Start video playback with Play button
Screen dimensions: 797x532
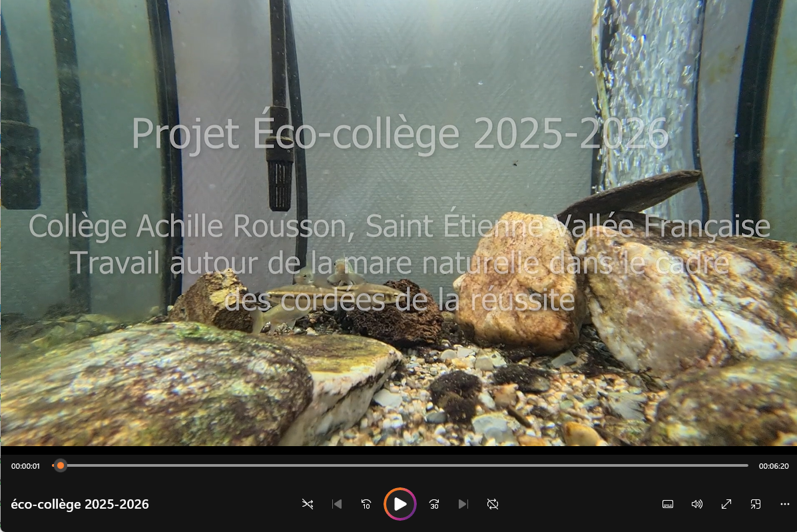[400, 504]
